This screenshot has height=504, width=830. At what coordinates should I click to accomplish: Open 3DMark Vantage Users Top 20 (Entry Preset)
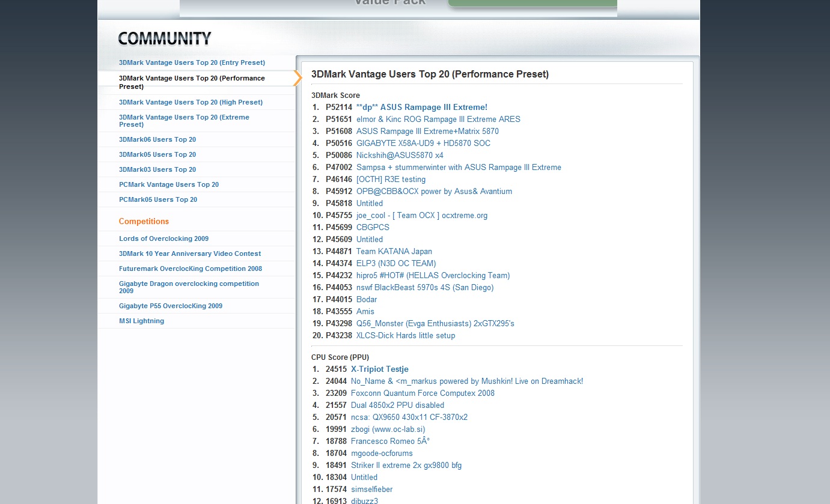(x=192, y=62)
